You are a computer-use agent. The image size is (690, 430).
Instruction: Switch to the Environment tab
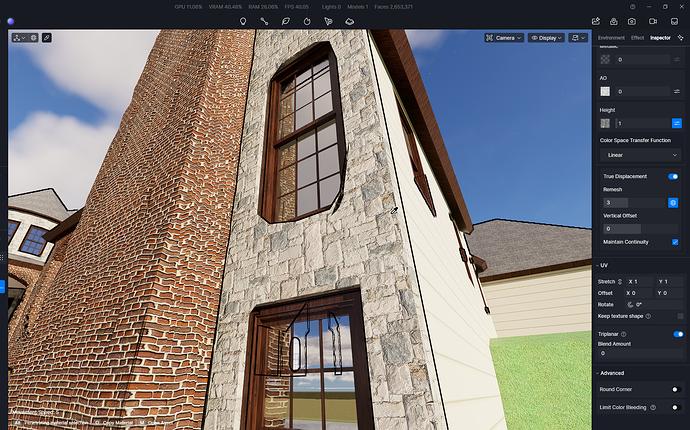611,38
